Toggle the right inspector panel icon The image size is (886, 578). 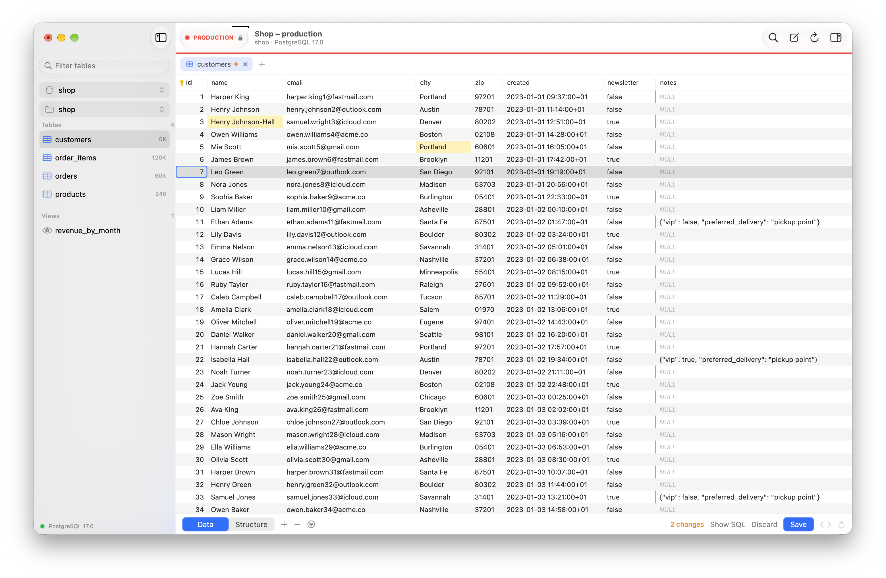(x=835, y=38)
